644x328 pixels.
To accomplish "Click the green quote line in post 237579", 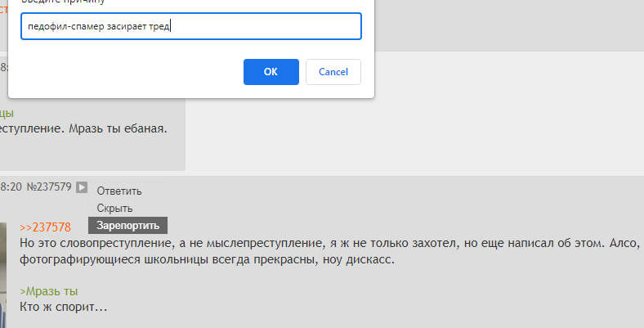I will (49, 291).
